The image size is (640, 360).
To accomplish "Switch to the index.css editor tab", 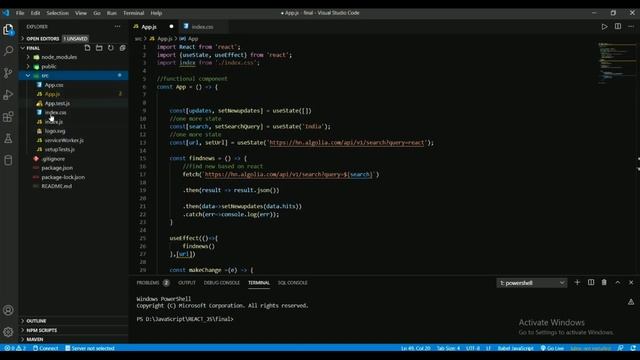I will [202, 27].
